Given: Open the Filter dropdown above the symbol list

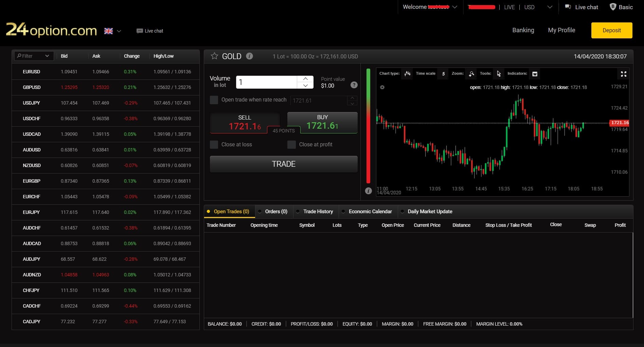Looking at the screenshot, I should click(34, 56).
